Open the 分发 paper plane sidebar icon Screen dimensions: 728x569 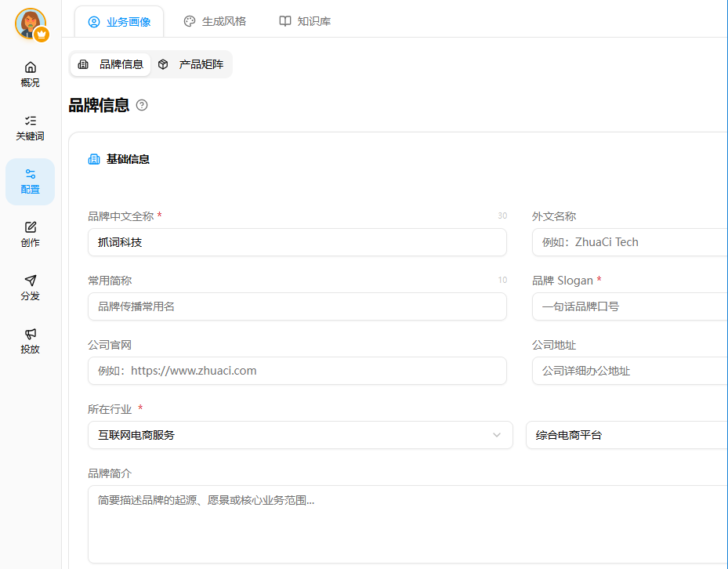tap(31, 287)
